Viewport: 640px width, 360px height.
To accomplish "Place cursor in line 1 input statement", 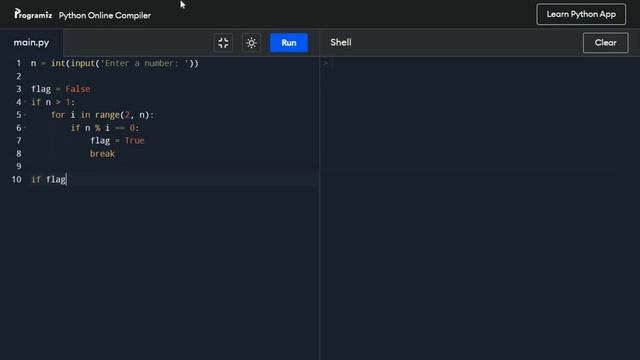I will (115, 63).
